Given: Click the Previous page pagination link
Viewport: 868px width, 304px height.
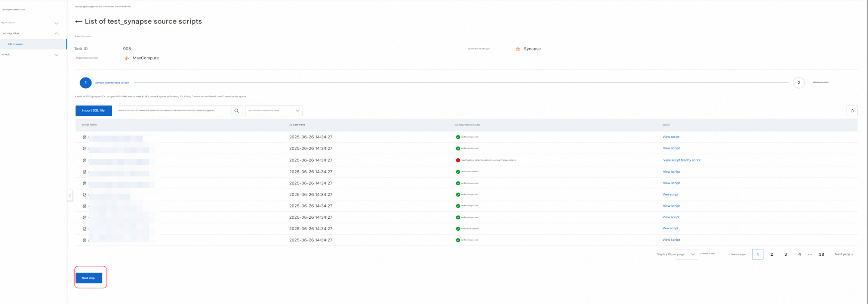Looking at the screenshot, I should click(737, 255).
